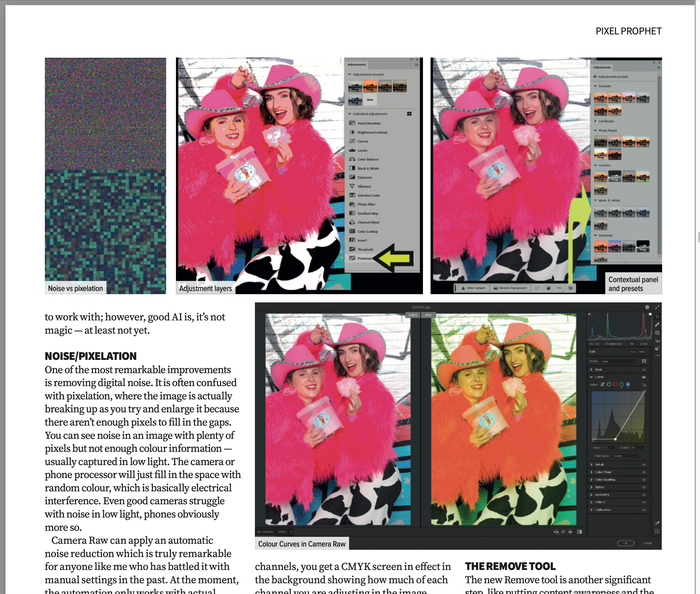Collapse the Curve section chevron
The height and width of the screenshot is (594, 700).
tap(591, 377)
